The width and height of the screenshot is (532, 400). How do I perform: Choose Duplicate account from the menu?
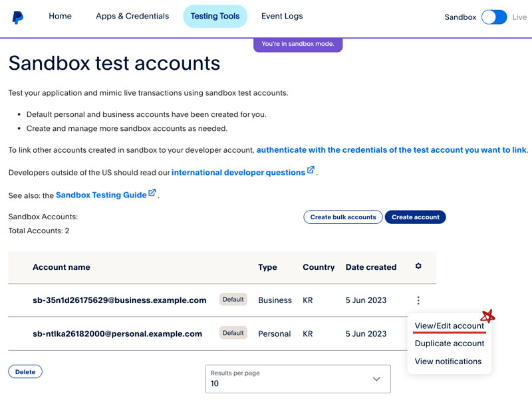[450, 344]
